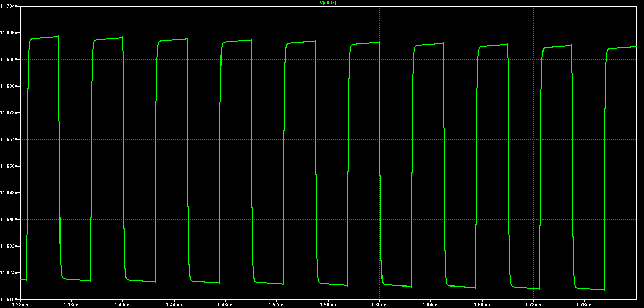Select the 11.672V axis value
The width and height of the screenshot is (644, 308).
point(8,113)
